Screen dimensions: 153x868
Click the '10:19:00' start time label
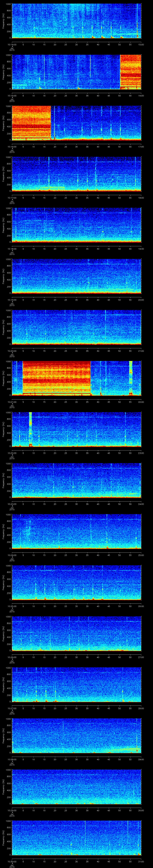click(x=12, y=300)
